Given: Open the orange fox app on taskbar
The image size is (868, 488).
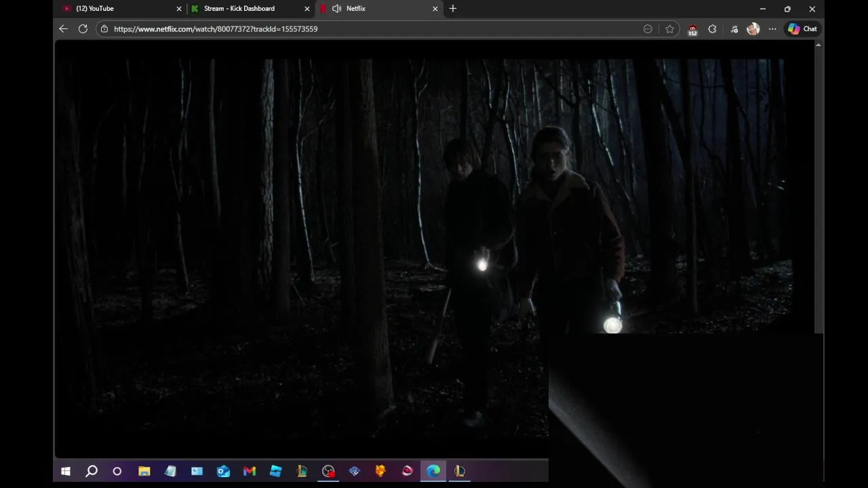Looking at the screenshot, I should (380, 471).
